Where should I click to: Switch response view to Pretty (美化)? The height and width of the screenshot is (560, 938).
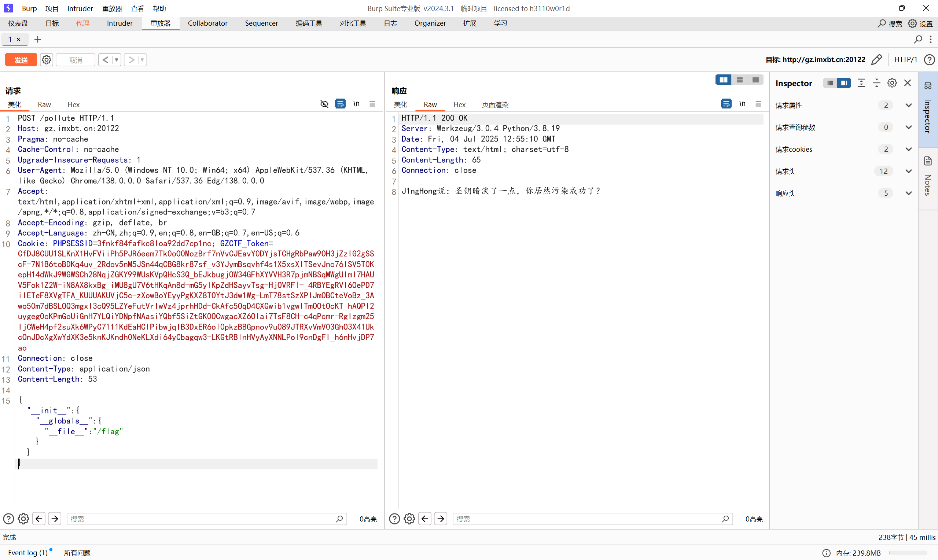400,104
